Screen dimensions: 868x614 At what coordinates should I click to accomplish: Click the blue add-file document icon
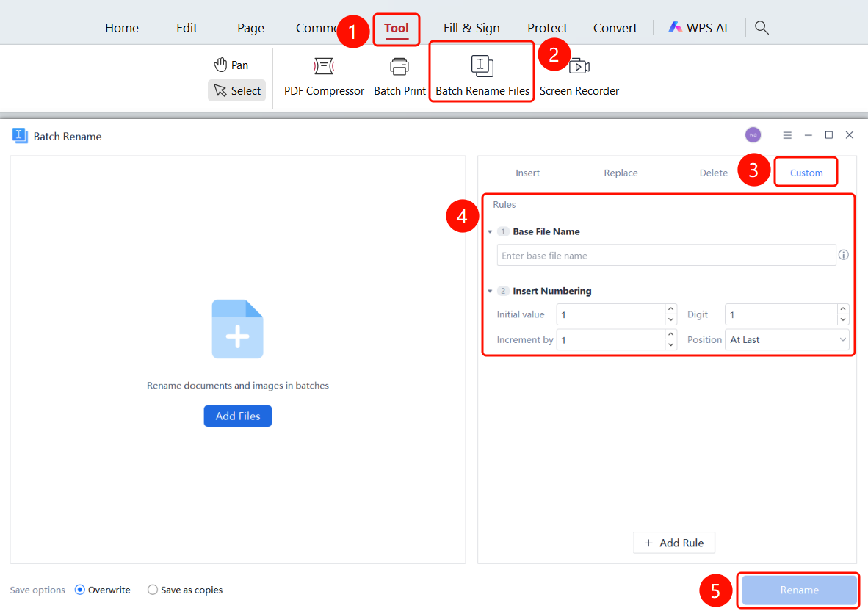(237, 329)
